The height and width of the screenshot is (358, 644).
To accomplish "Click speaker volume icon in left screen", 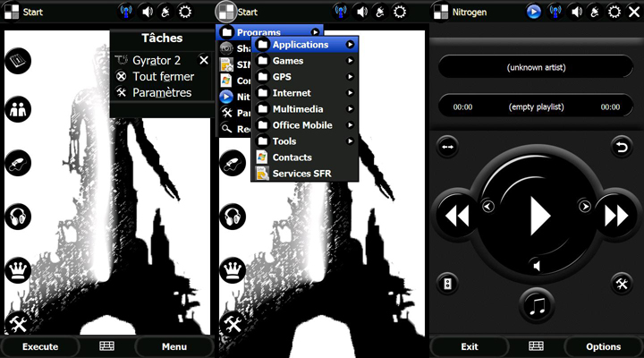I will (147, 12).
